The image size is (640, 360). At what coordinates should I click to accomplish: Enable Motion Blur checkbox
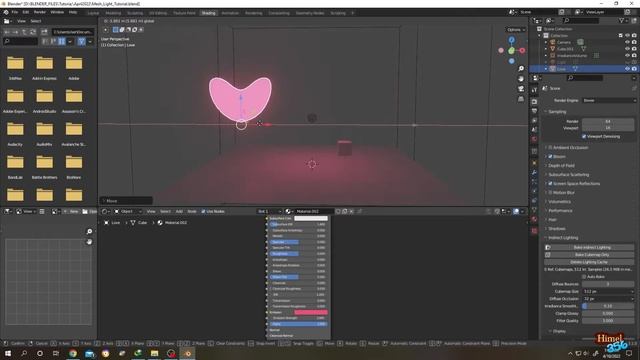pyautogui.click(x=550, y=192)
